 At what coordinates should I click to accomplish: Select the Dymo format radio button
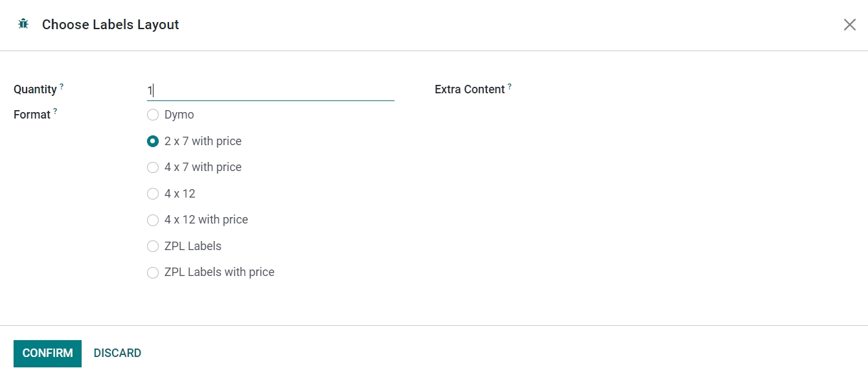click(x=153, y=115)
